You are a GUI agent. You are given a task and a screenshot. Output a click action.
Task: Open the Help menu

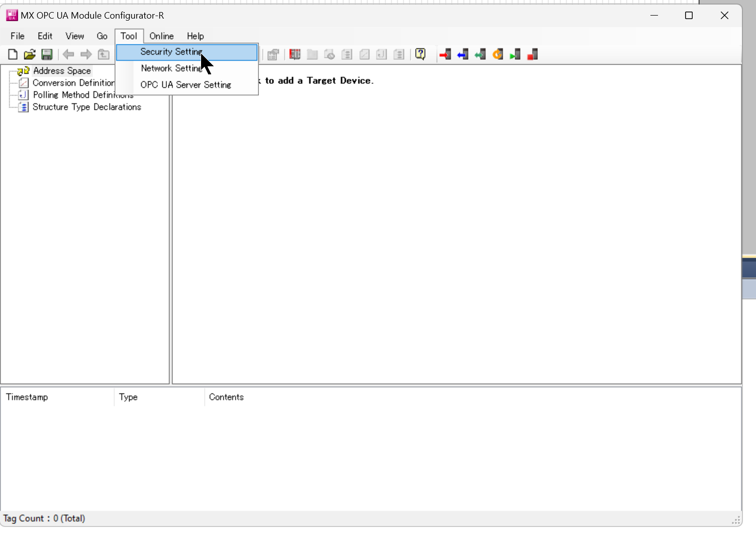pos(196,36)
